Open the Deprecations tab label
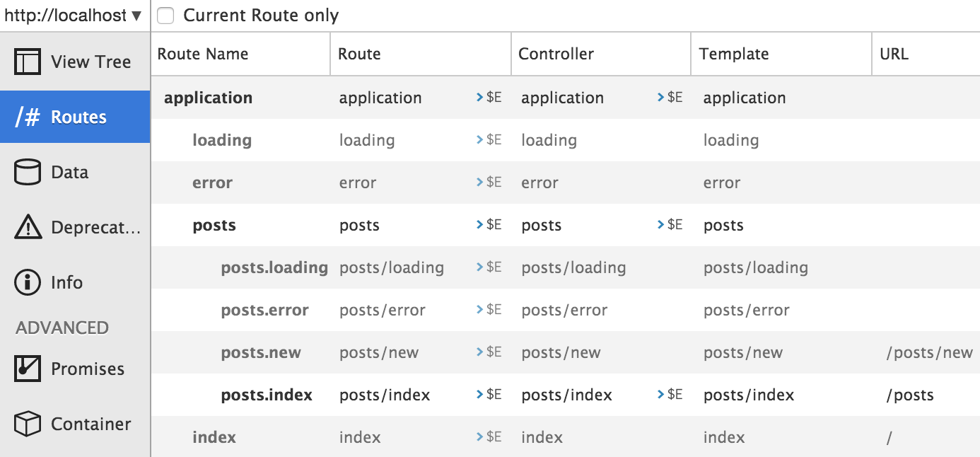Image resolution: width=980 pixels, height=457 pixels. tap(96, 227)
